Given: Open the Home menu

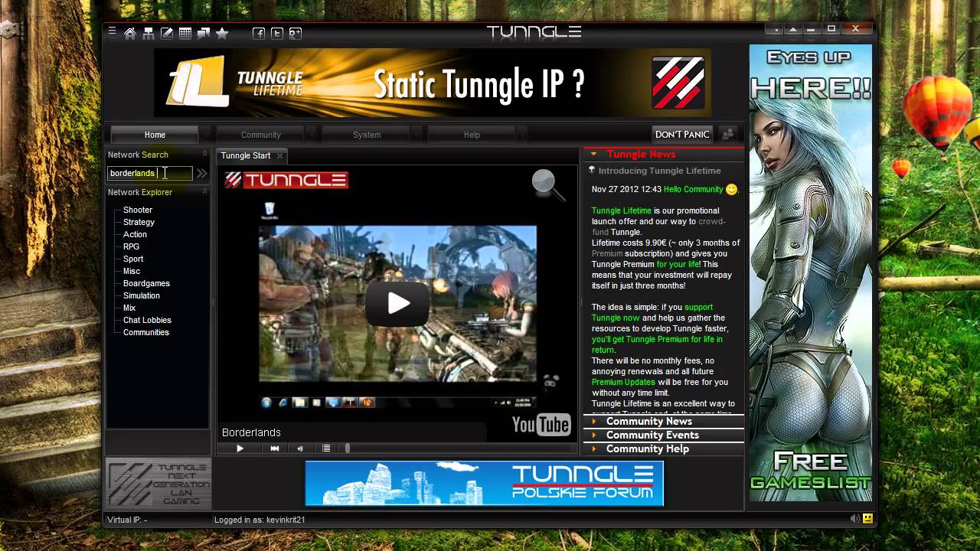Looking at the screenshot, I should coord(155,135).
